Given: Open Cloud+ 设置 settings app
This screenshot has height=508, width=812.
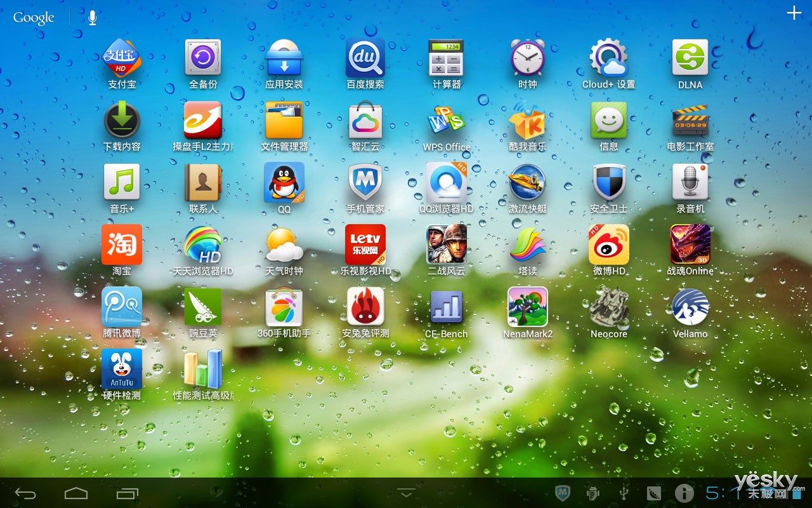Looking at the screenshot, I should click(x=609, y=58).
